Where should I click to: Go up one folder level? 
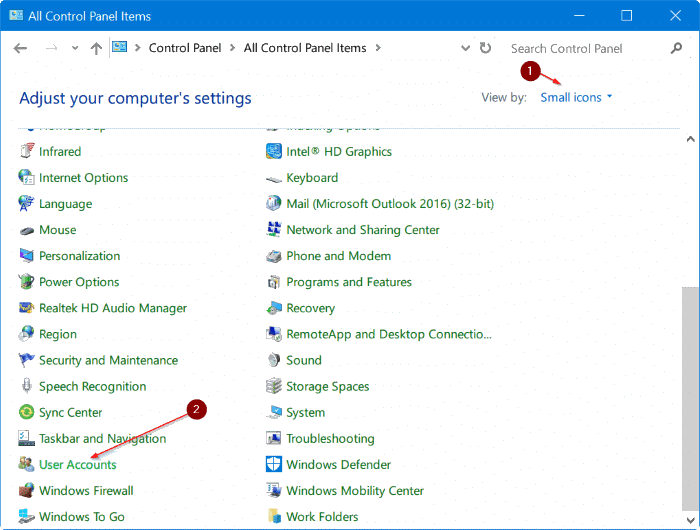tap(95, 48)
